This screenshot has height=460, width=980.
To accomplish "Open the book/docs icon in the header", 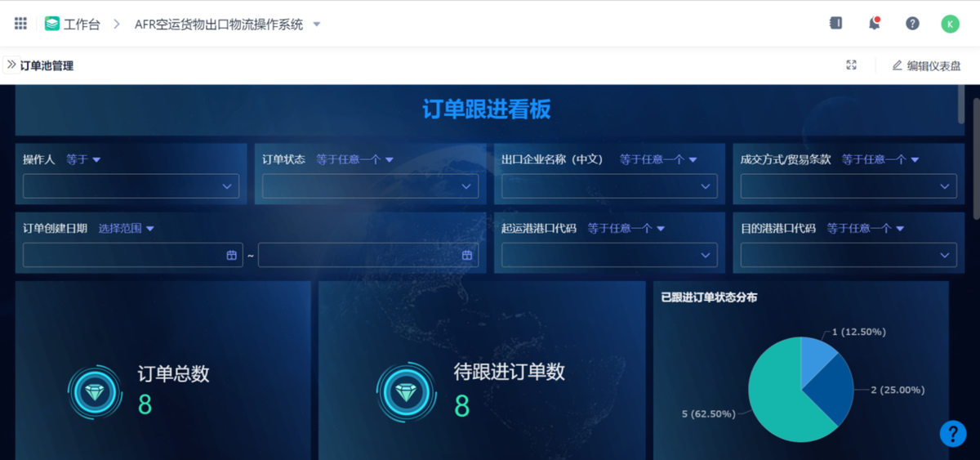I will [835, 24].
